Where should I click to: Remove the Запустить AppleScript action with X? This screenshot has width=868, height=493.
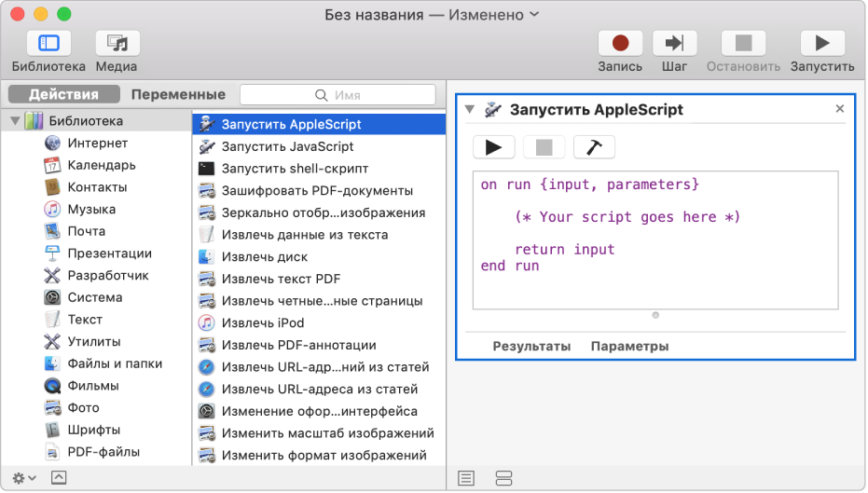click(x=840, y=108)
